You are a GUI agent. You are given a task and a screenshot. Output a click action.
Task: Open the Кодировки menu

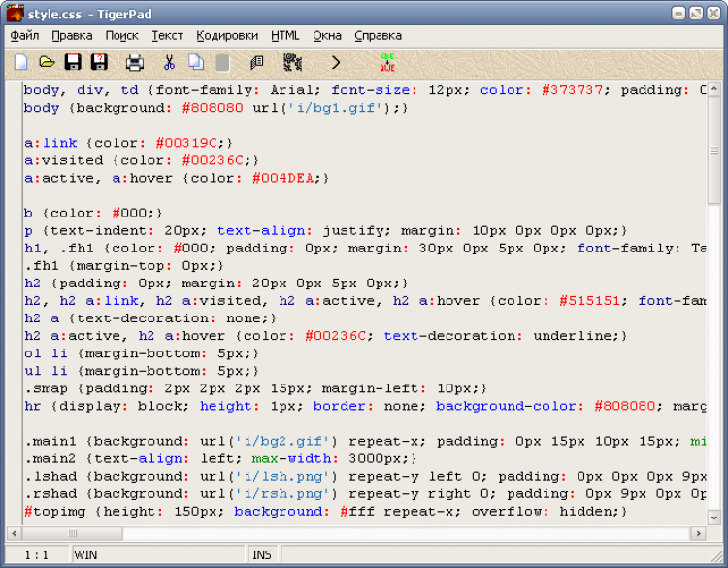227,36
